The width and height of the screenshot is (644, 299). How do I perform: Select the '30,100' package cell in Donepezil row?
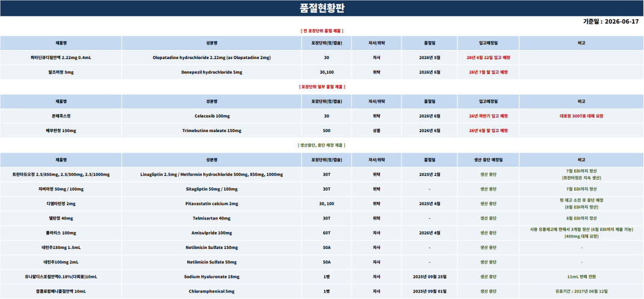point(327,72)
